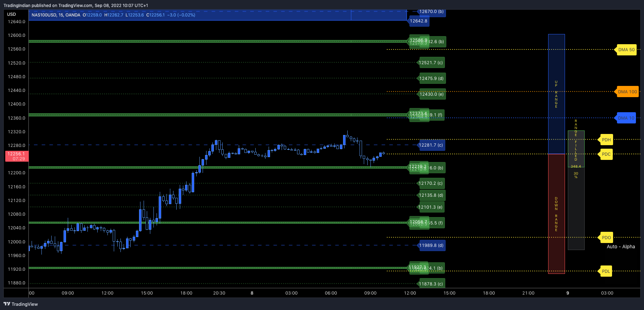Click the TradingIndian published header text
The width and height of the screenshot is (644, 310).
click(x=75, y=5)
